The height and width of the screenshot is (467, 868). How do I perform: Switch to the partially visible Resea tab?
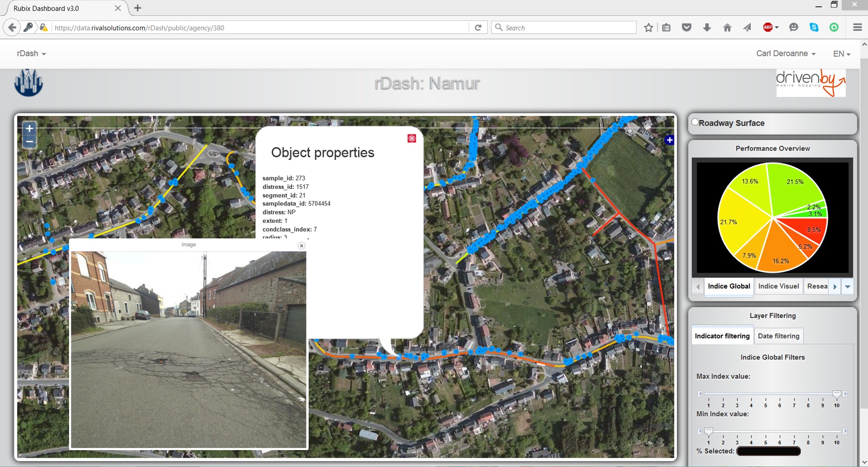pyautogui.click(x=817, y=286)
